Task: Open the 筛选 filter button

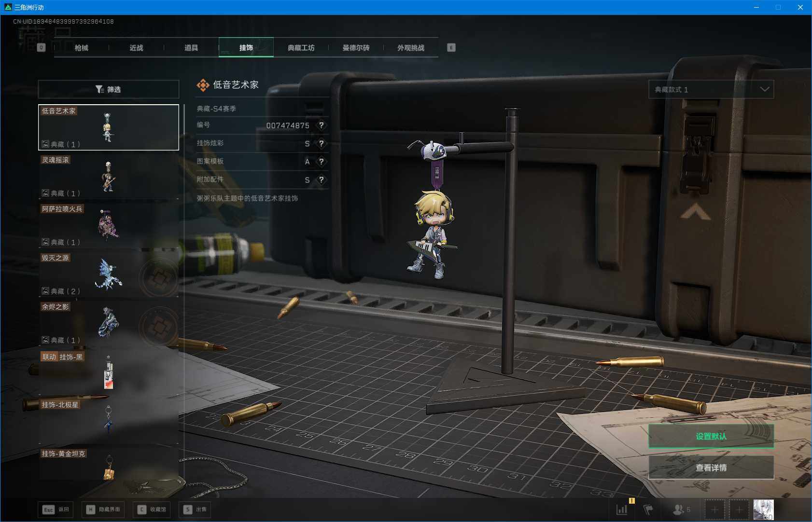Action: click(x=109, y=89)
